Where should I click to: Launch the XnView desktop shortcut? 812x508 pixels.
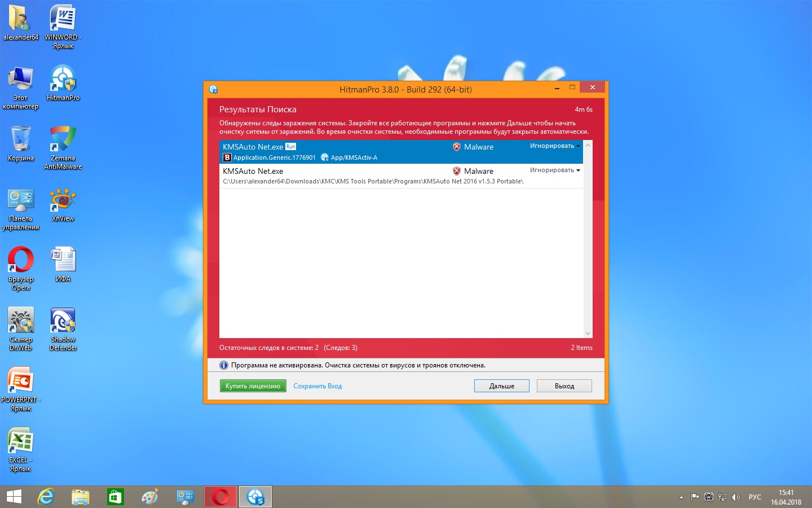(63, 204)
